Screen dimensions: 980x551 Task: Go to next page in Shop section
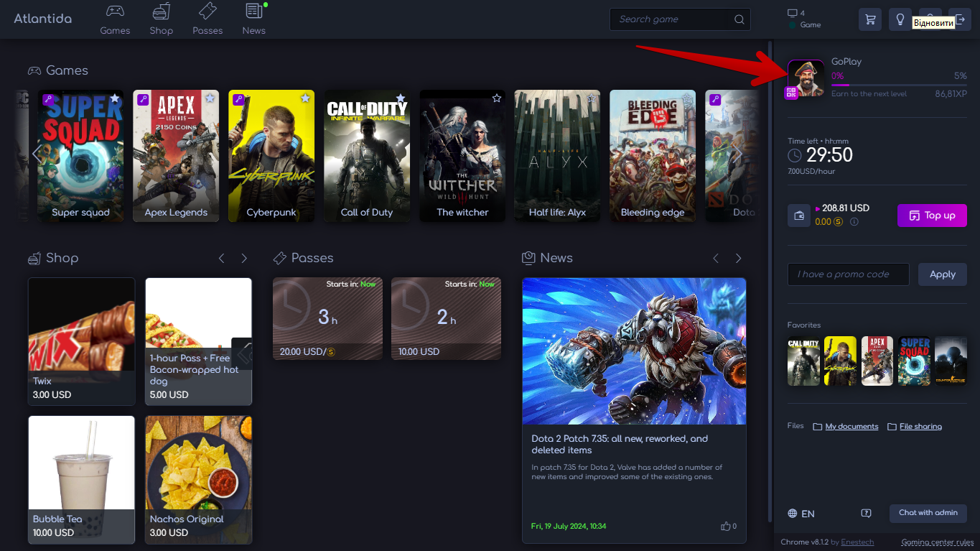pyautogui.click(x=244, y=258)
